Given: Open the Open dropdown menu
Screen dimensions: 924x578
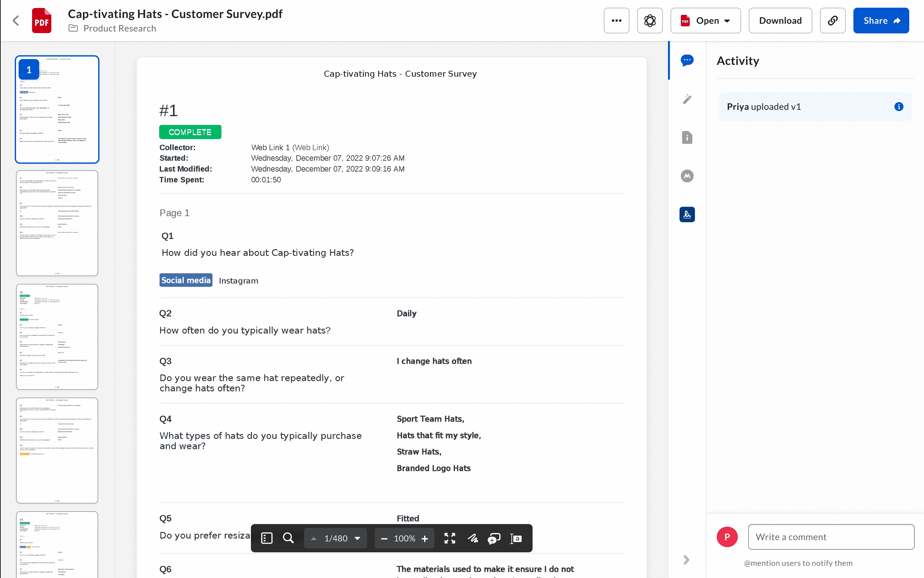Looking at the screenshot, I should tap(706, 21).
